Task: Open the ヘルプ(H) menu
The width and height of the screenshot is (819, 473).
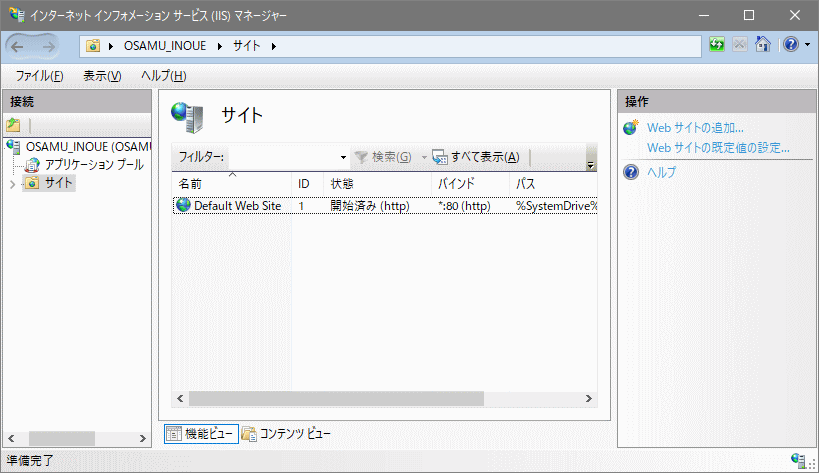Action: 163,76
